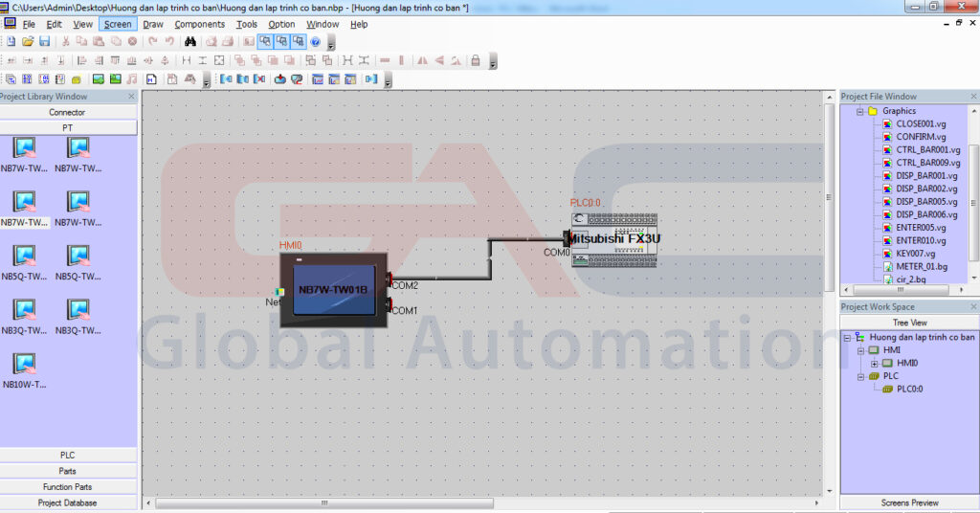Select the DISP_BAR005.vg file
This screenshot has height=513, width=980.
pos(926,202)
